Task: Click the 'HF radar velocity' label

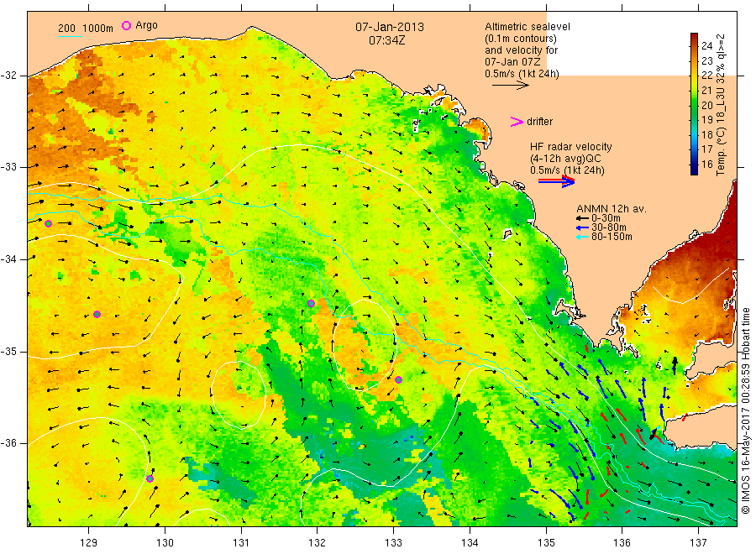Action: (x=571, y=147)
